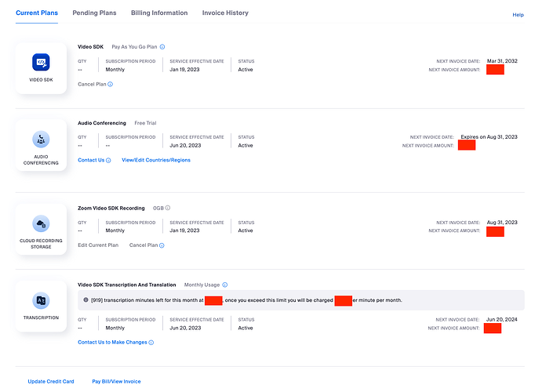Click info icon beside Monthly Usage
Image resolution: width=535 pixels, height=392 pixels.
click(226, 285)
